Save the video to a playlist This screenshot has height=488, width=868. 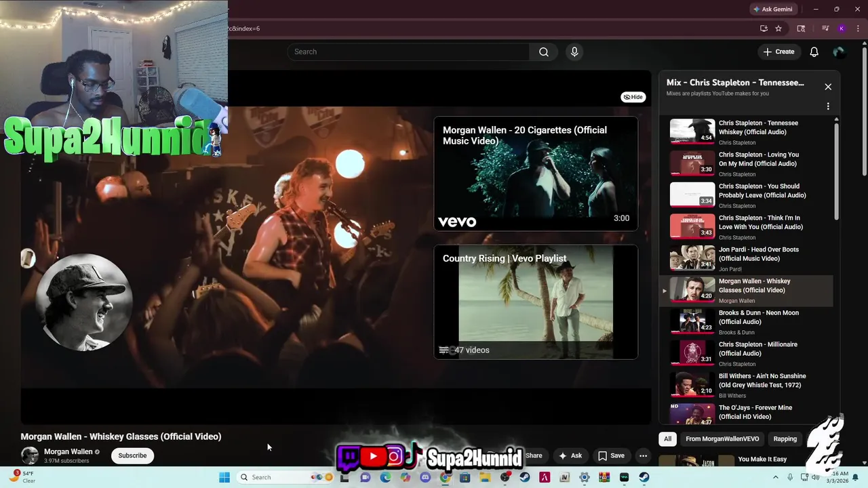(611, 455)
